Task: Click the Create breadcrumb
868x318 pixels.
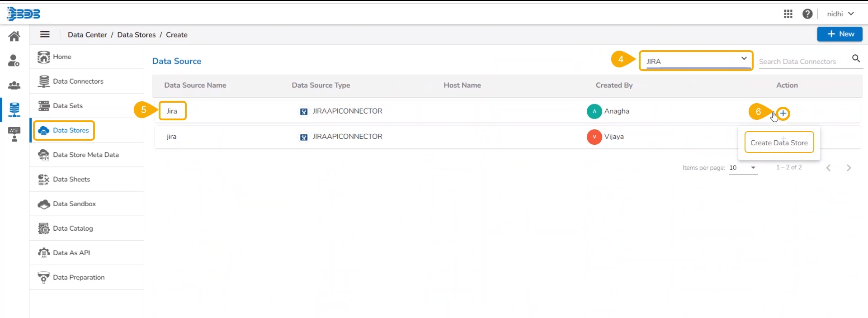Action: [x=177, y=35]
